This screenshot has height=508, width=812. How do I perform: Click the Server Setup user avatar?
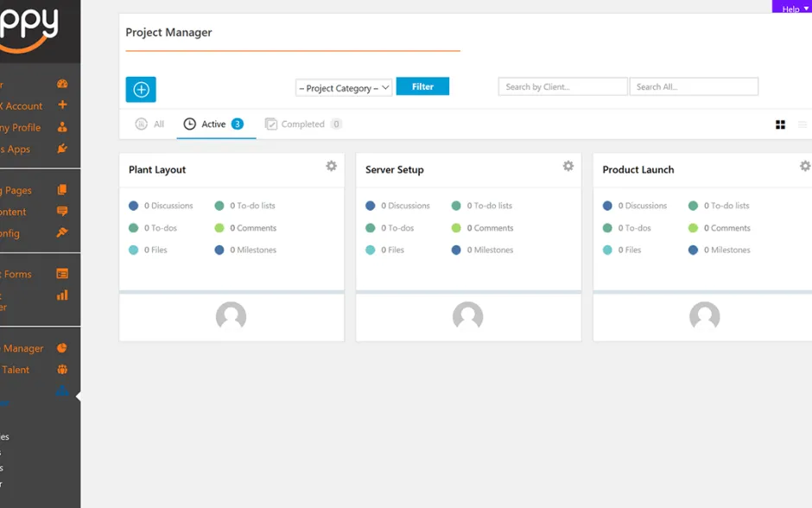(467, 317)
